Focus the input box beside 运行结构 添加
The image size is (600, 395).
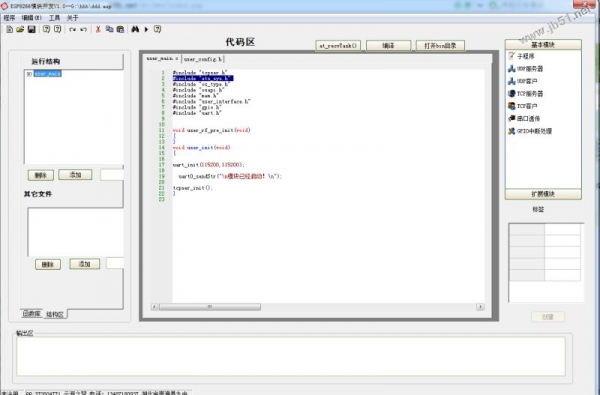(112, 175)
